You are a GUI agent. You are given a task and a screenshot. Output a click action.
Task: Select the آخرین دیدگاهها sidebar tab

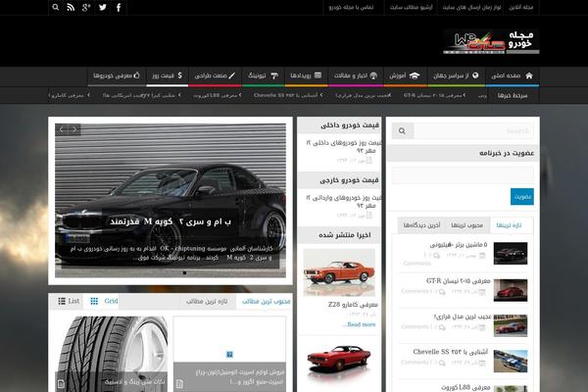pyautogui.click(x=419, y=224)
